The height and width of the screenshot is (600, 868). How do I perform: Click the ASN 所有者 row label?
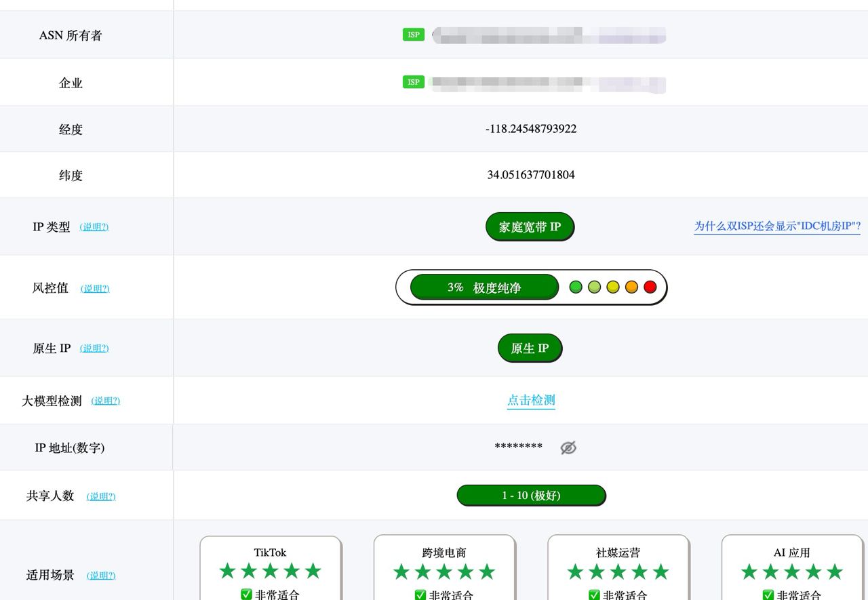[x=71, y=35]
